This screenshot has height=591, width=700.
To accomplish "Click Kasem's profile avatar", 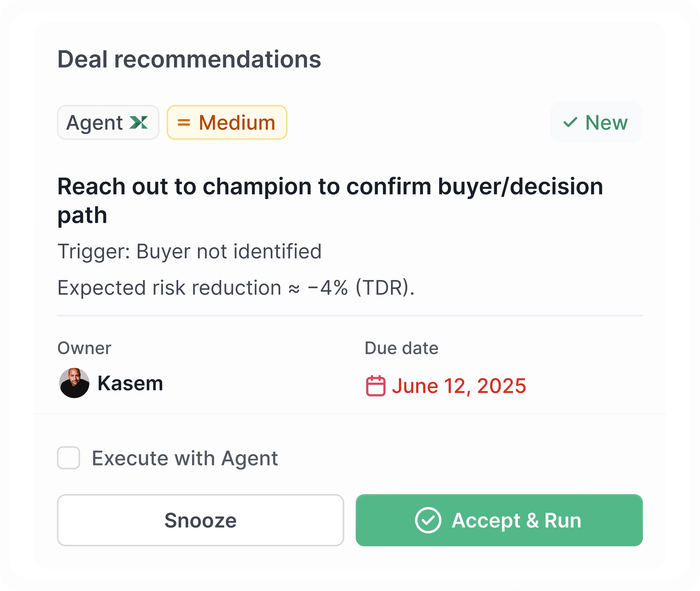I will [74, 383].
